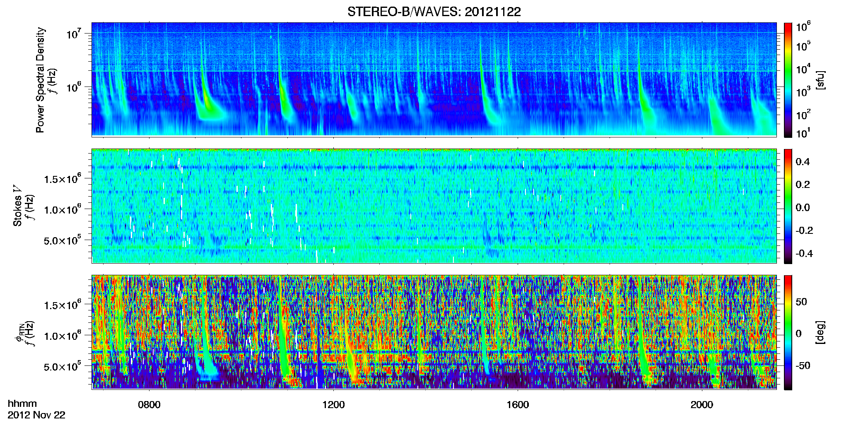This screenshot has height=447, width=868.
Task: Click the Stokes V axis label
Action: point(17,206)
